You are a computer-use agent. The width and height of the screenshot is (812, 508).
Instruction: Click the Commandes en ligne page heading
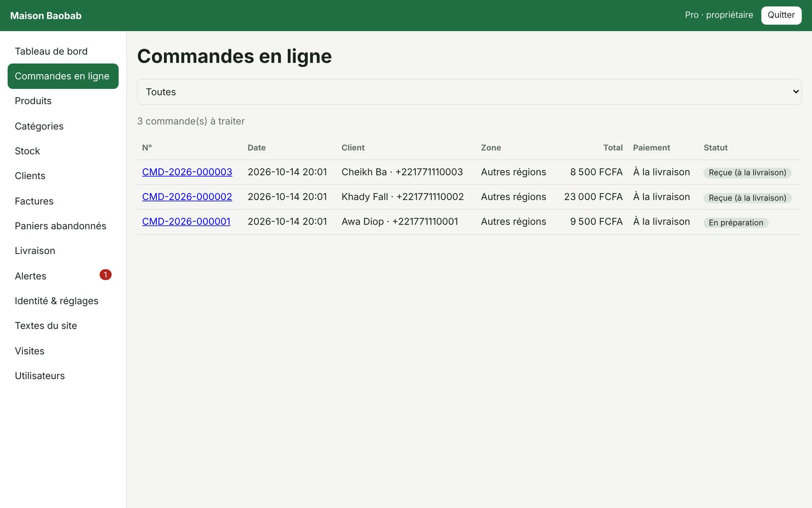tap(234, 56)
